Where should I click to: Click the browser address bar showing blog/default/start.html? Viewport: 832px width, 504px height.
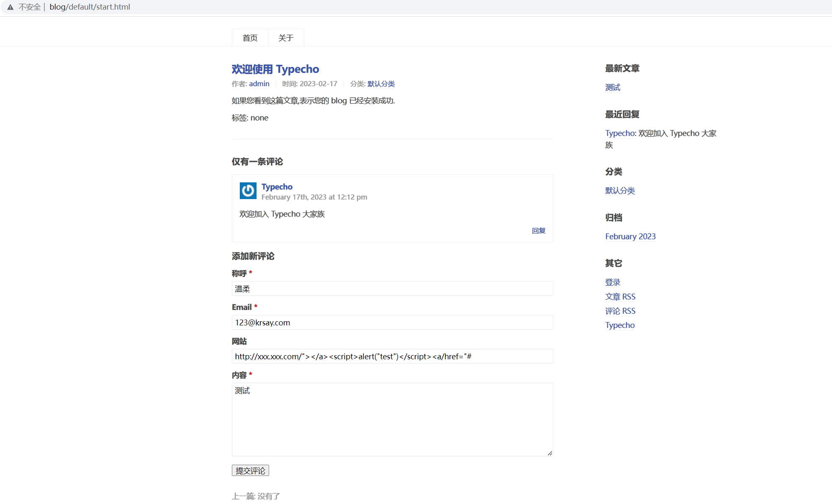89,7
